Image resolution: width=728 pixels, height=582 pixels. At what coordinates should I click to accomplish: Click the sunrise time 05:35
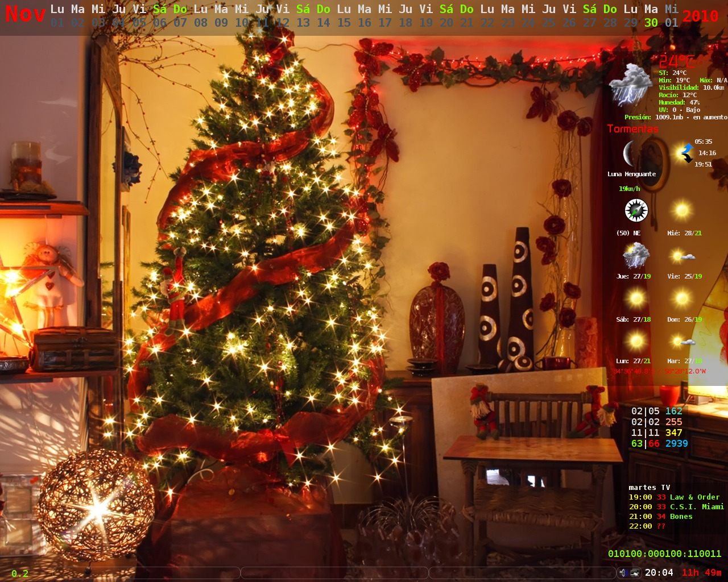703,142
